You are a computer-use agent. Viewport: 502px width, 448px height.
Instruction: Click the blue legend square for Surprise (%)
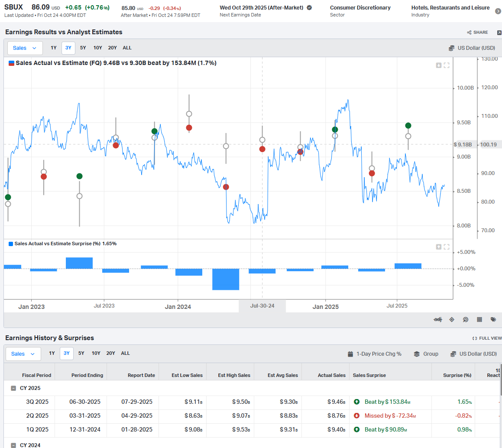tap(11, 243)
